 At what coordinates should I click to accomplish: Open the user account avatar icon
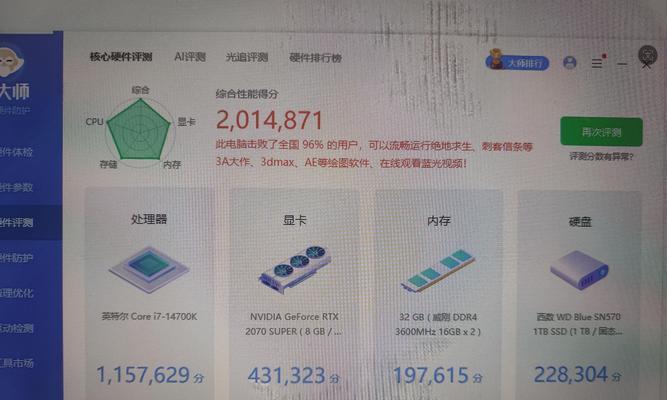click(570, 63)
